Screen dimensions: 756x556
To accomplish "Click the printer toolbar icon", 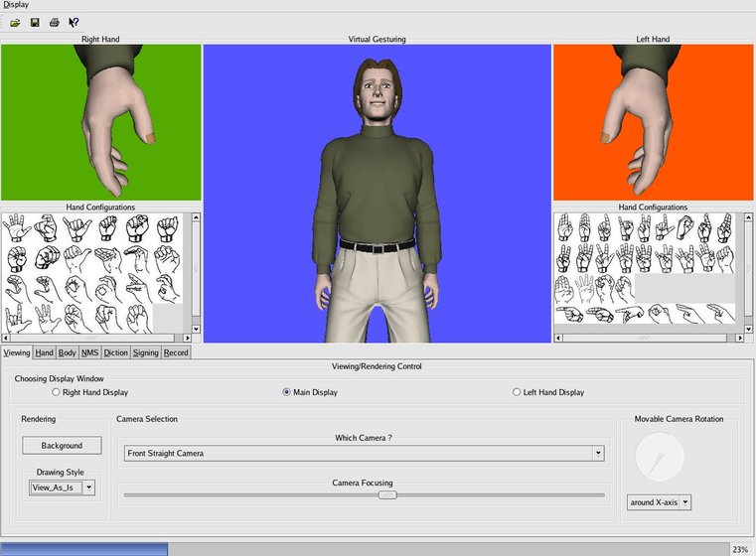I will coord(54,22).
